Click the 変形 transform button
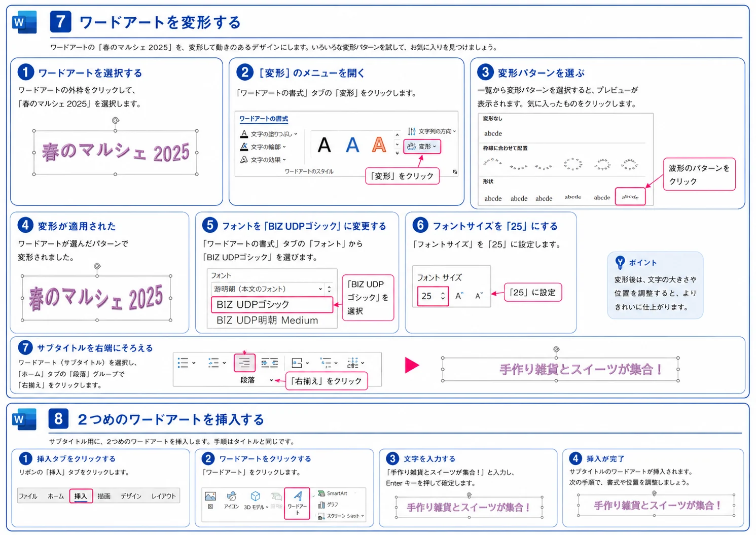Screen dimensions: 756x535 422,147
